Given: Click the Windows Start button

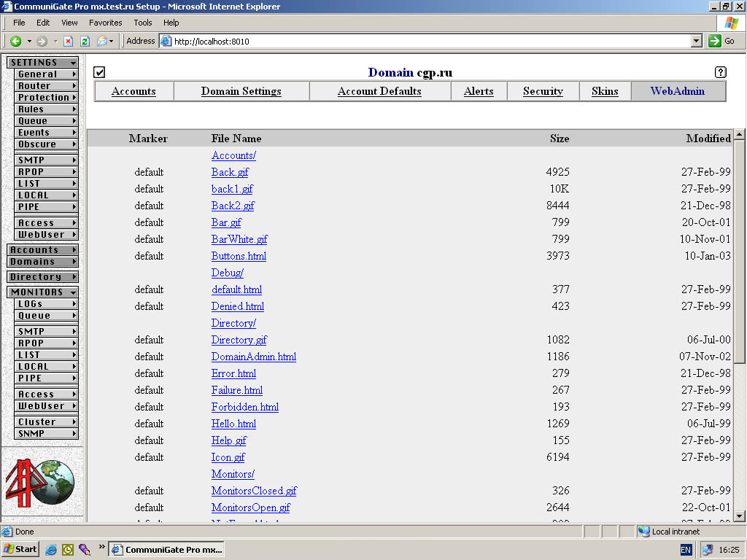Looking at the screenshot, I should 20,550.
